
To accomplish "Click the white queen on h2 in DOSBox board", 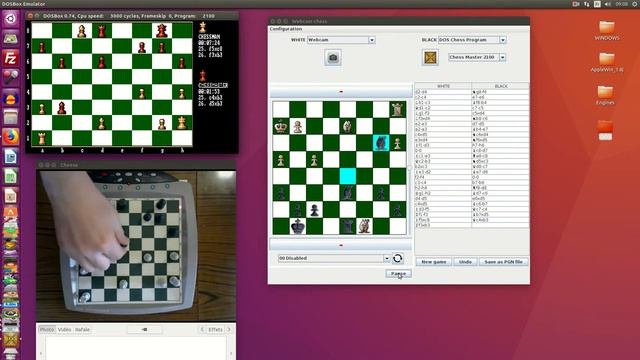I will (182, 122).
